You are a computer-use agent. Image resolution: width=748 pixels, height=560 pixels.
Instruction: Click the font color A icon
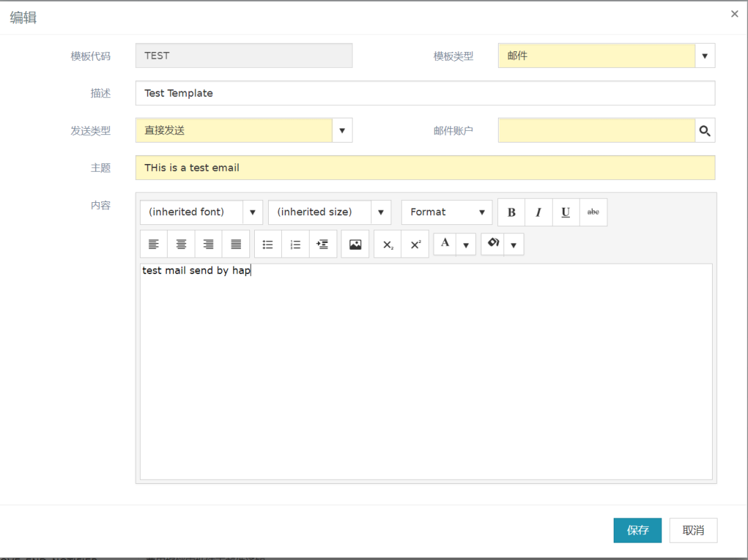click(445, 243)
